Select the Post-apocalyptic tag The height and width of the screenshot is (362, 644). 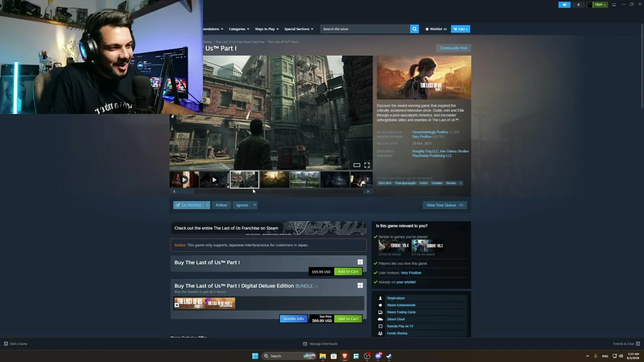click(406, 183)
